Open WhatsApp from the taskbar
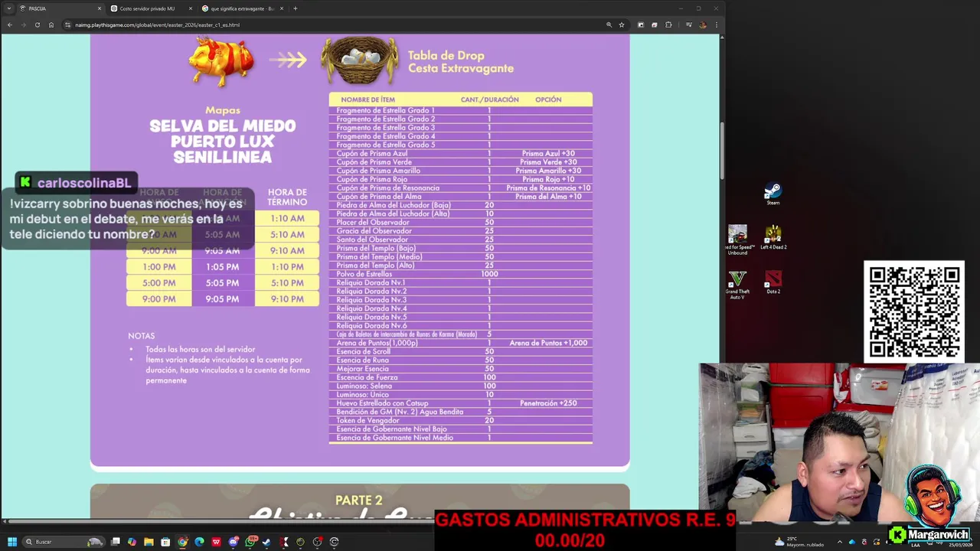980x551 pixels. click(x=250, y=542)
